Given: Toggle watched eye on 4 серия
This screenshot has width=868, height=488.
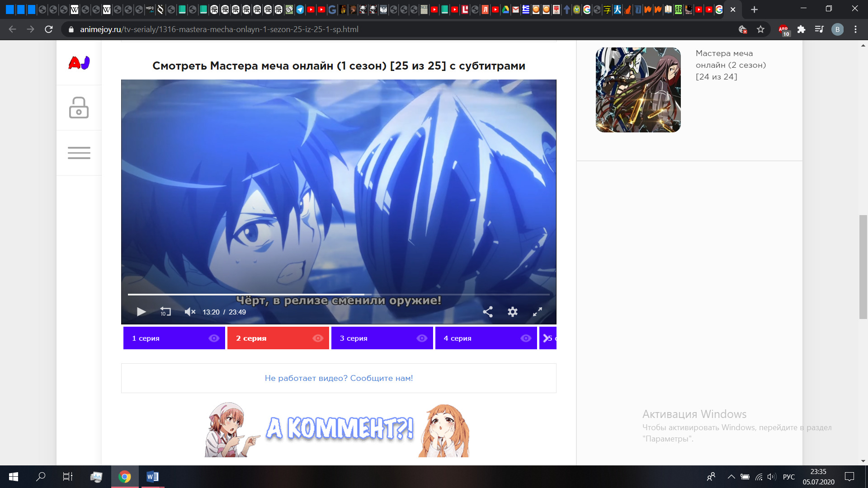Looking at the screenshot, I should [526, 338].
